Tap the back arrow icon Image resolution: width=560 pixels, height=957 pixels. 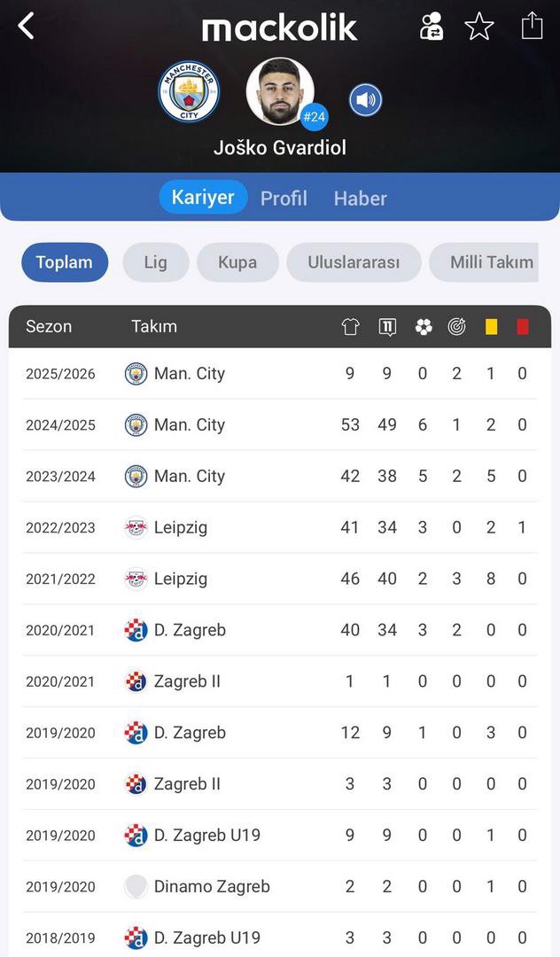click(27, 27)
